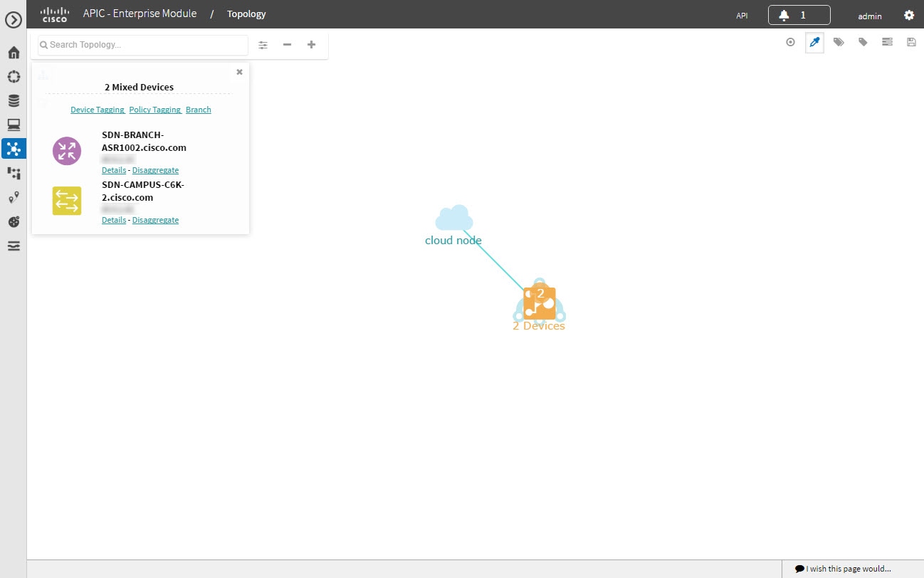Open the topology filter options icon
The width and height of the screenshot is (924, 578).
[263, 44]
